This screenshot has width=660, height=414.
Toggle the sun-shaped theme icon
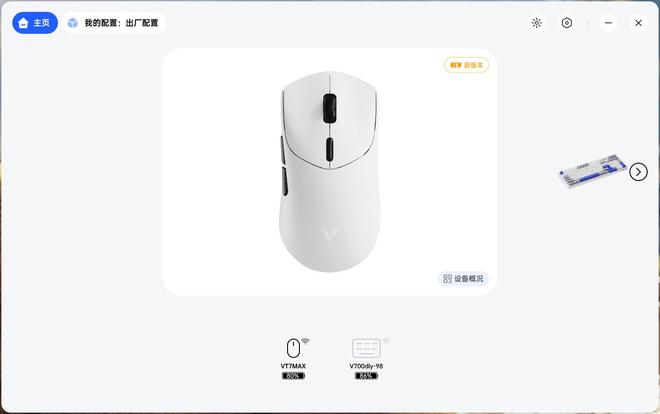(x=536, y=23)
